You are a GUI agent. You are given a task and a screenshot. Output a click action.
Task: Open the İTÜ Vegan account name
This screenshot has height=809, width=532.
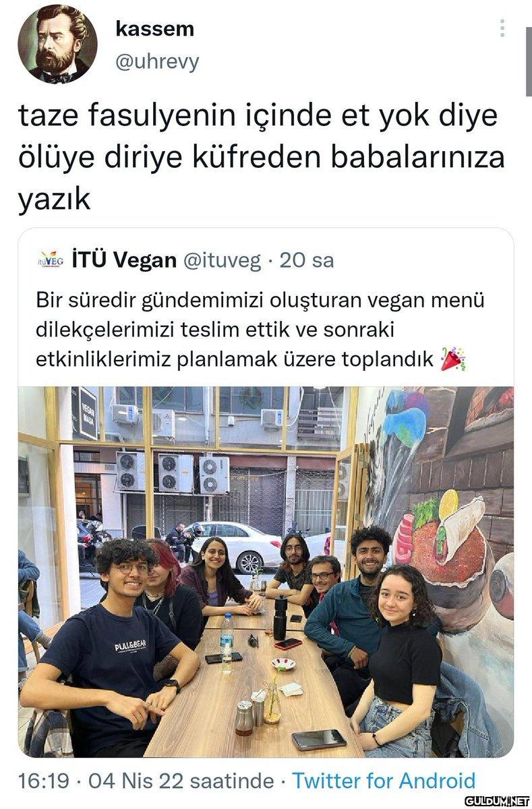(x=124, y=260)
